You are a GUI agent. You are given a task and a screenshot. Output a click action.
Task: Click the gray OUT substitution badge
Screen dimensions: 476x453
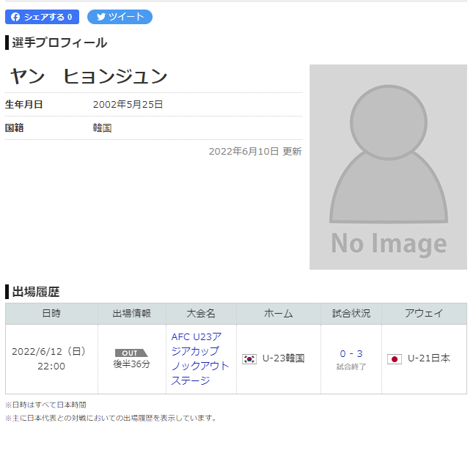131,353
